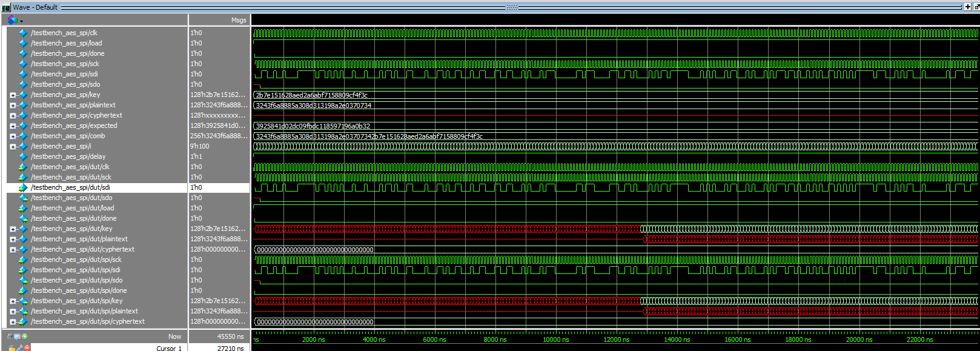Expand the /testbench_aes_spi/plaintext bus
The height and width of the screenshot is (351, 980).
[x=13, y=105]
